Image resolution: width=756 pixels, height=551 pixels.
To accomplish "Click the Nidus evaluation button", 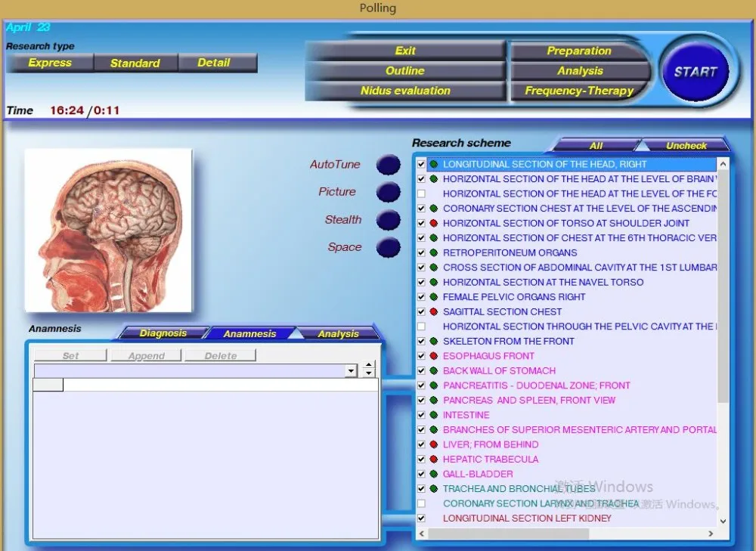I will click(x=405, y=91).
